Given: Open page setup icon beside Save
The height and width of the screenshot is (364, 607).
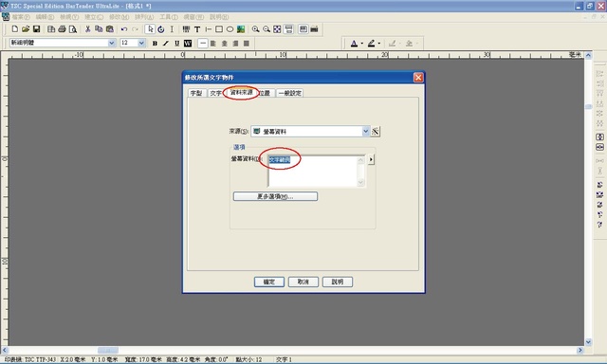Looking at the screenshot, I should pos(51,29).
